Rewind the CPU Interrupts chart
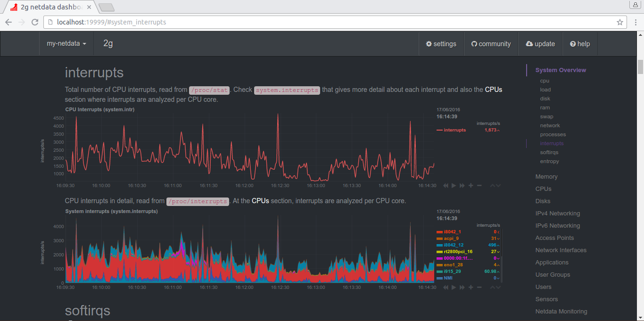The image size is (644, 321). point(446,186)
